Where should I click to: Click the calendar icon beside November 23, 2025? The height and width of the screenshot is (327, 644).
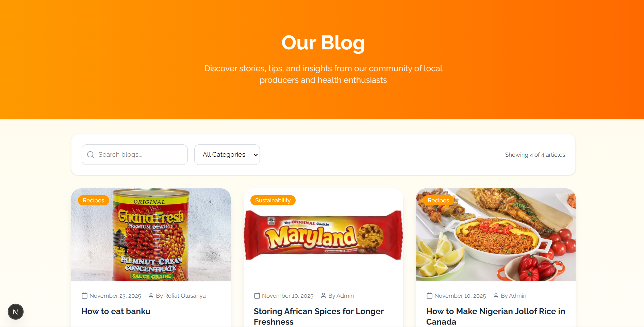(x=85, y=296)
